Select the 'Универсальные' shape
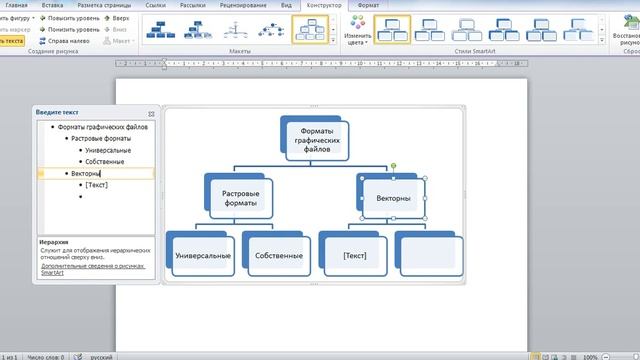This screenshot has width=640, height=360. tap(203, 256)
